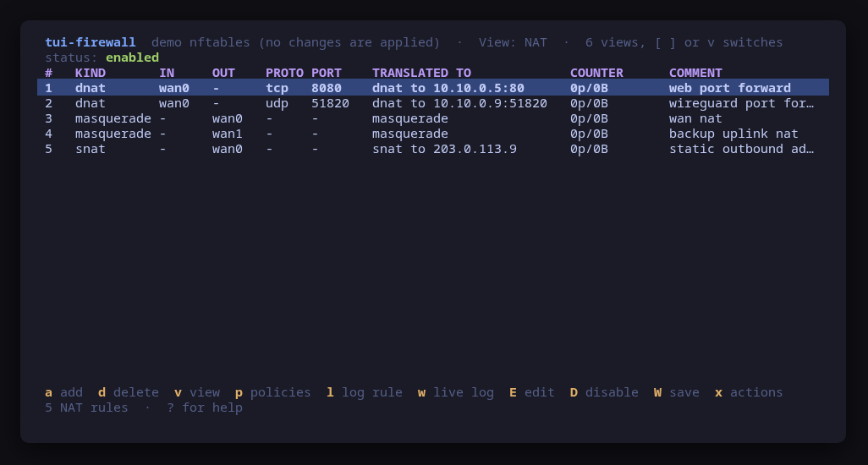Click 'wan1' out-interface cell
This screenshot has height=465, width=868.
coord(227,134)
